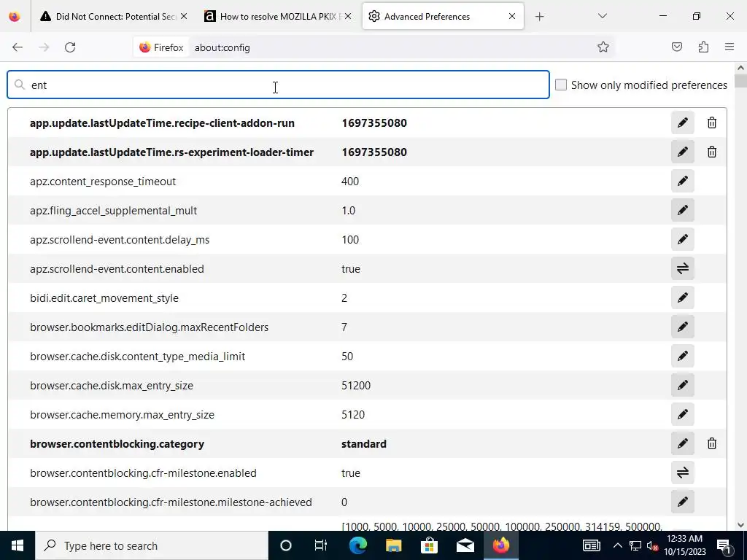The image size is (747, 560).
Task: Select apz.content_response_timeout preference name
Action: coord(103,182)
